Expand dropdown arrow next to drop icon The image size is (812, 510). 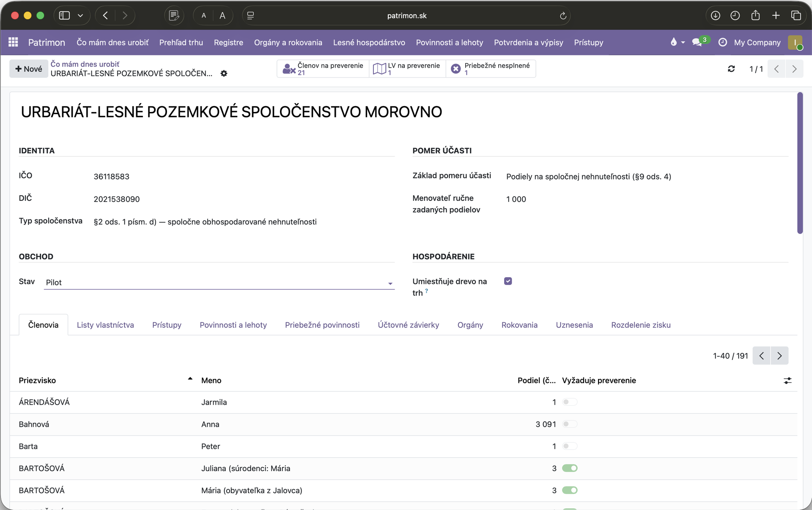683,42
